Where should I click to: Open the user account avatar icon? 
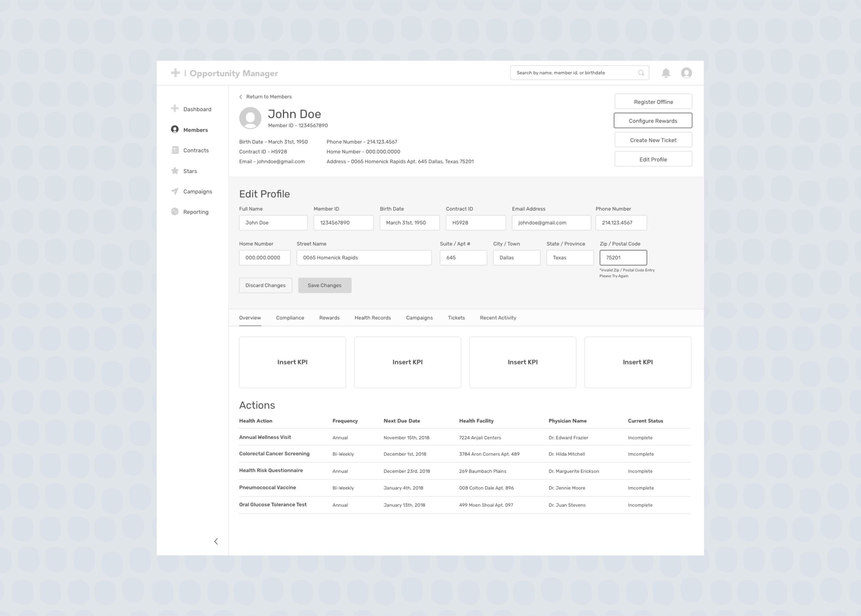686,73
